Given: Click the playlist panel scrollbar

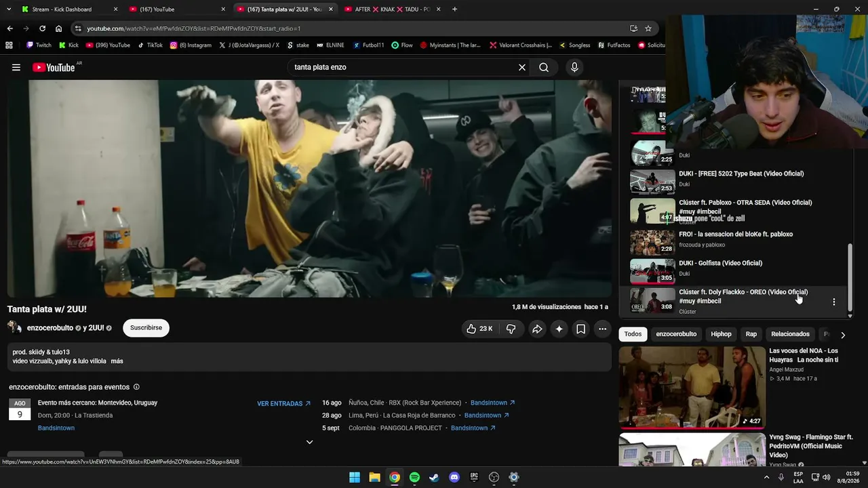Looking at the screenshot, I should (850, 279).
